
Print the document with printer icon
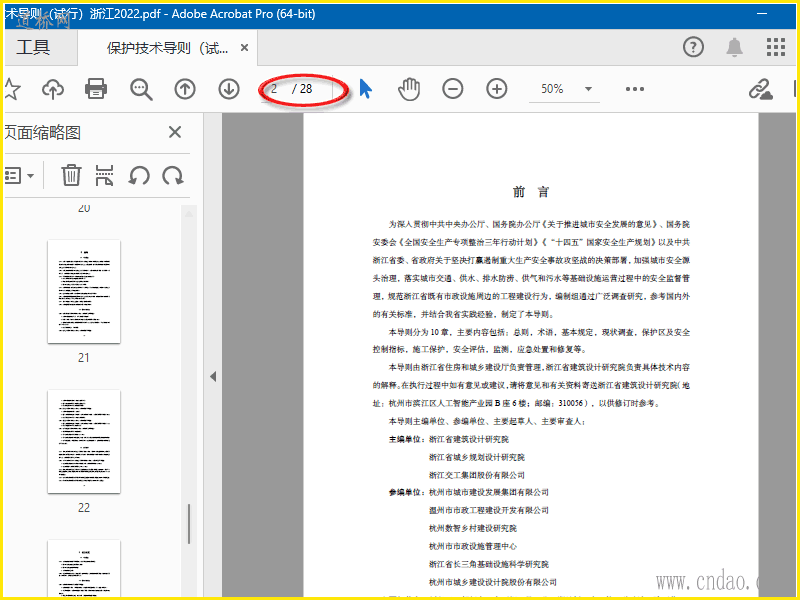[96, 89]
